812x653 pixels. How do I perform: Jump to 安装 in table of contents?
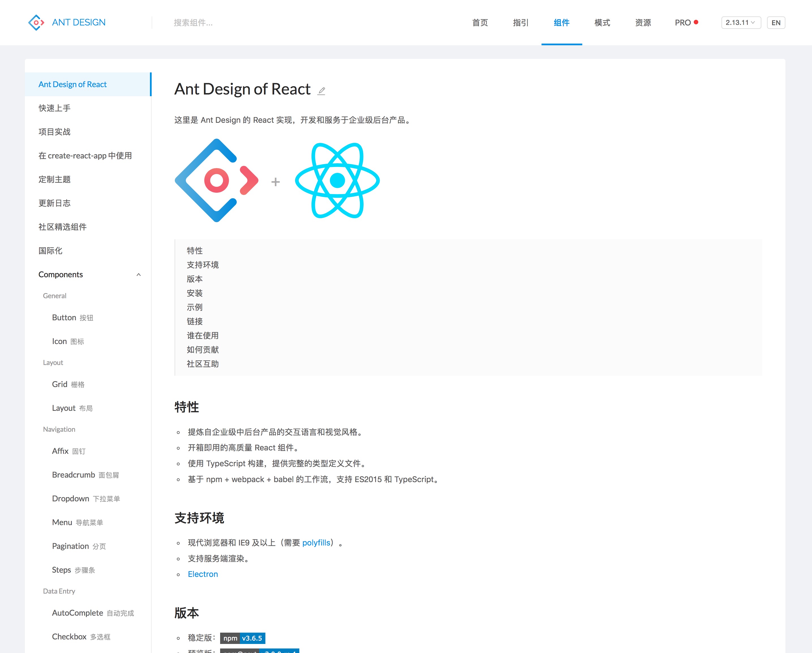pyautogui.click(x=195, y=293)
